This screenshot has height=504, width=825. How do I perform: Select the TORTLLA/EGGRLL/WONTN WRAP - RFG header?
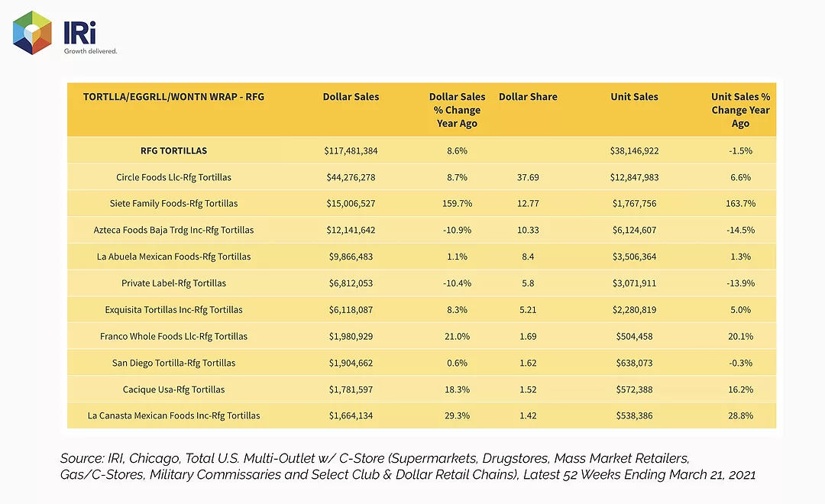173,97
